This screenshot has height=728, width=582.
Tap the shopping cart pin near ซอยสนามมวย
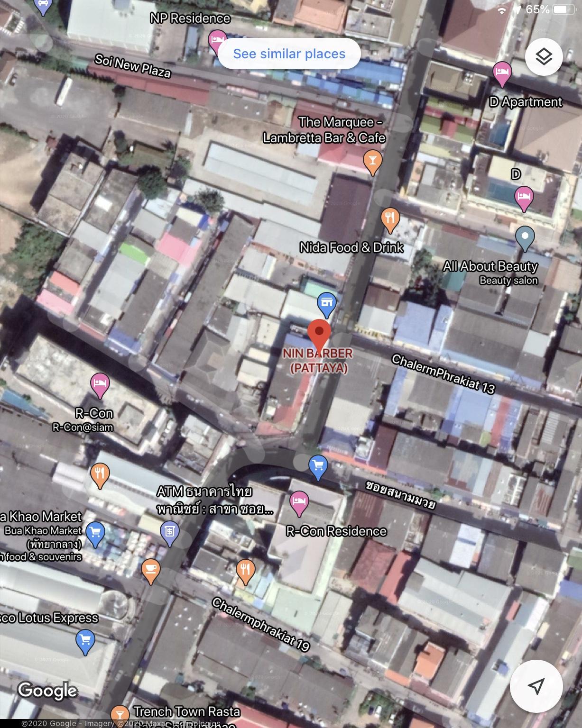click(x=318, y=467)
